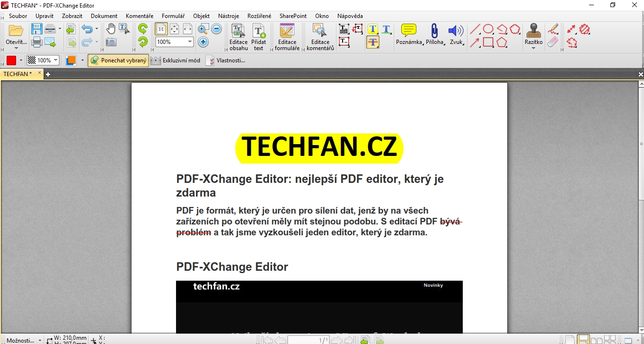Expand the Razítko stamp dropdown
Viewport: 644px width, 344px height.
533,48
